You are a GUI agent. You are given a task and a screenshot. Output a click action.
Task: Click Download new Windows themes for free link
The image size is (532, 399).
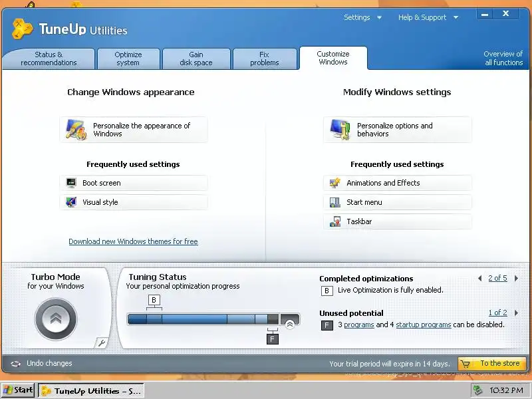[x=134, y=241]
